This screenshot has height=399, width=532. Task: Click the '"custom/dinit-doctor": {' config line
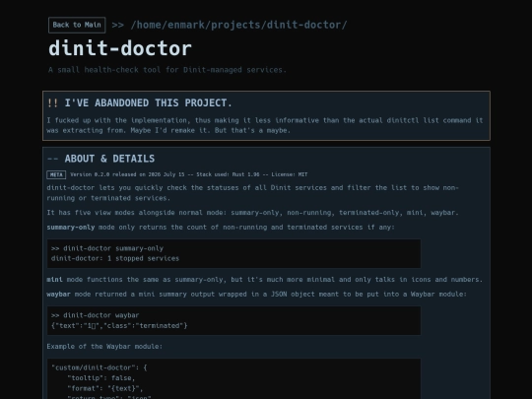[100, 367]
